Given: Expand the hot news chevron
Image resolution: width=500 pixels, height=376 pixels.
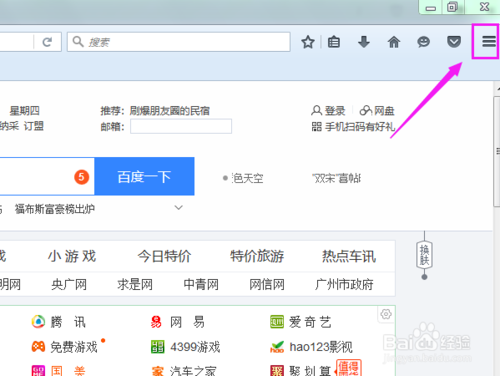Looking at the screenshot, I should point(179,208).
